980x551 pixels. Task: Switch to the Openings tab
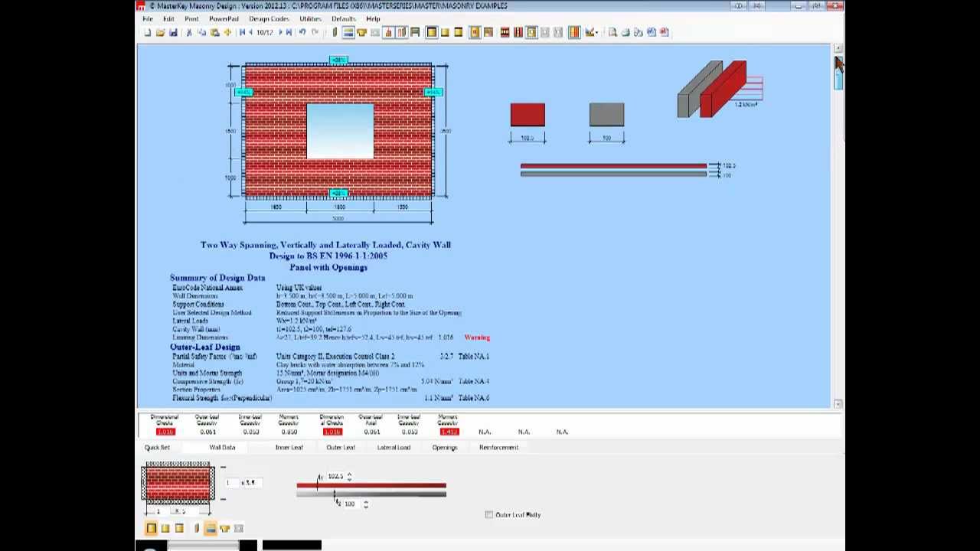tap(444, 447)
